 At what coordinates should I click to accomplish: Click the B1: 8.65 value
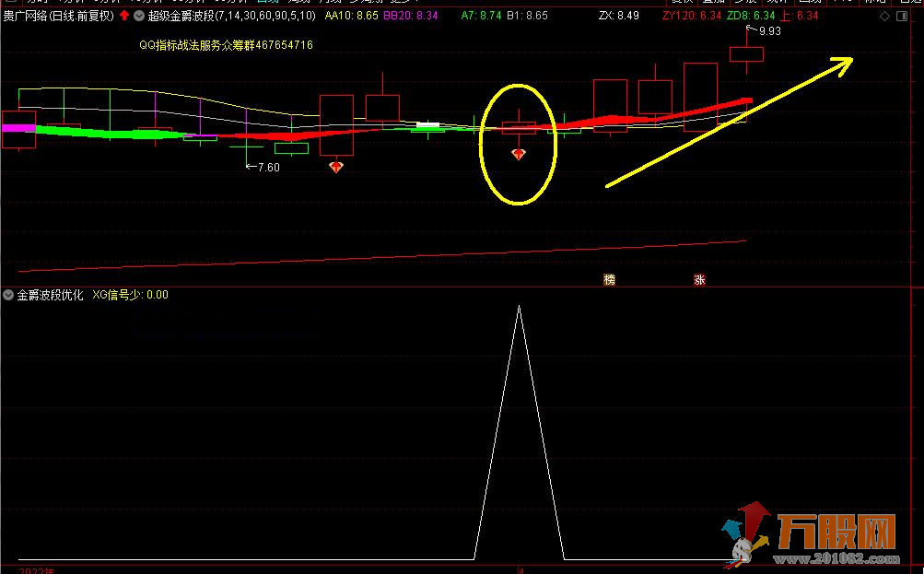[528, 16]
